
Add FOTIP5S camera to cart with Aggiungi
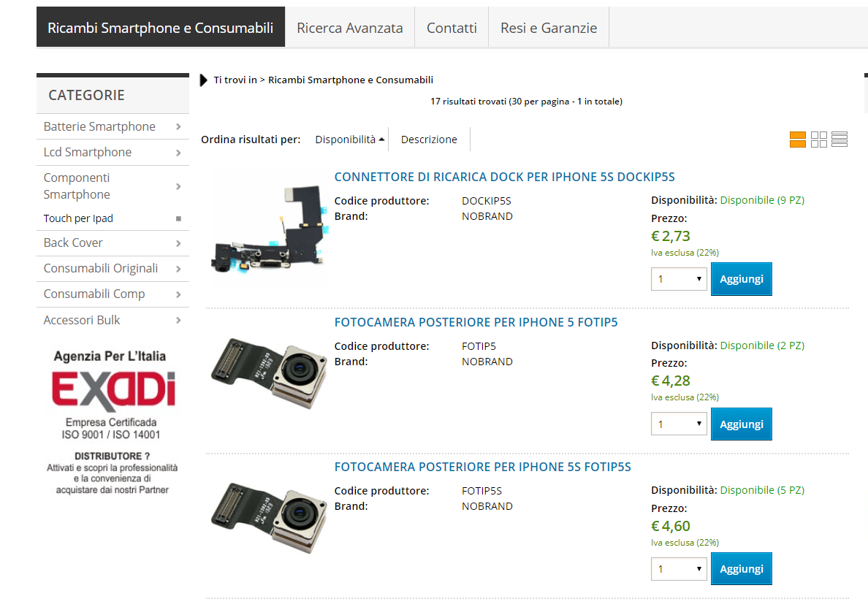741,569
